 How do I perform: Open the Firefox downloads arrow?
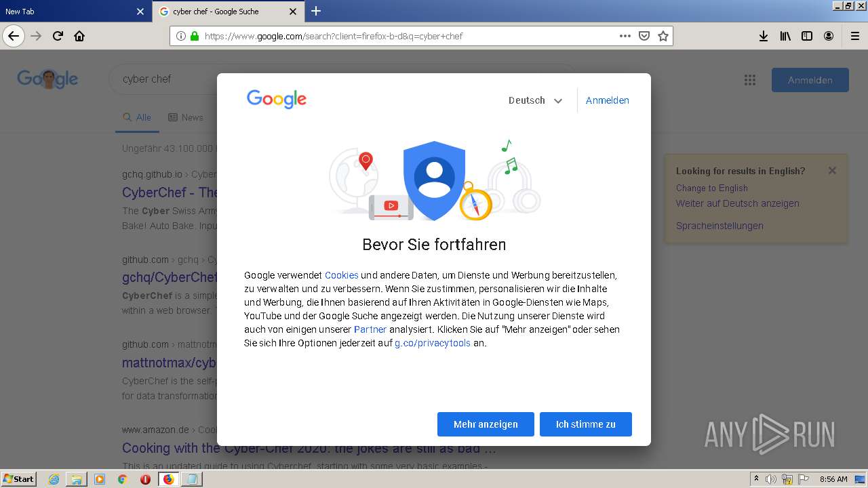tap(763, 36)
